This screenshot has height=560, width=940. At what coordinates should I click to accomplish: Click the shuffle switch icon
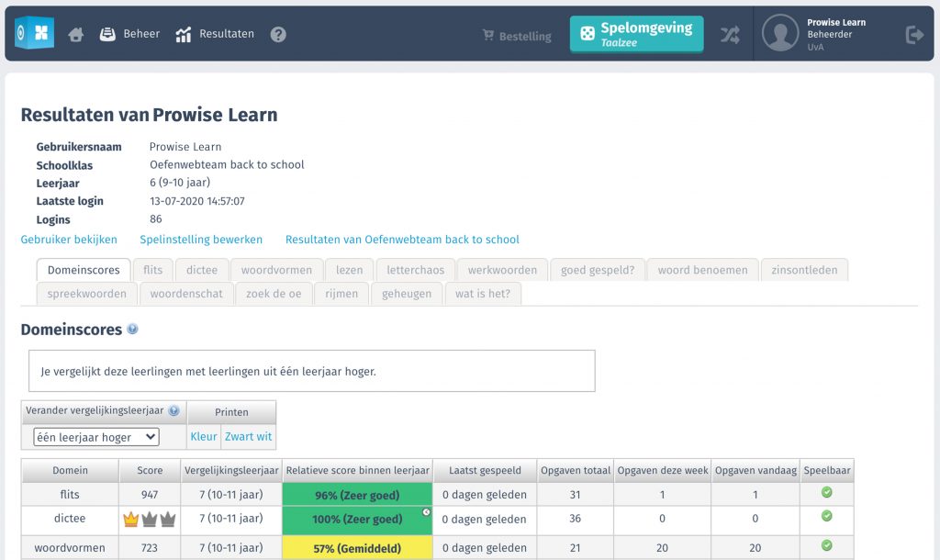tap(730, 35)
